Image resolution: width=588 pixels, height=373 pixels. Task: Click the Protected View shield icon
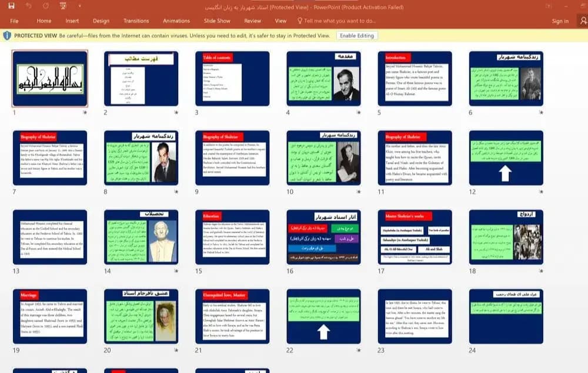6,36
